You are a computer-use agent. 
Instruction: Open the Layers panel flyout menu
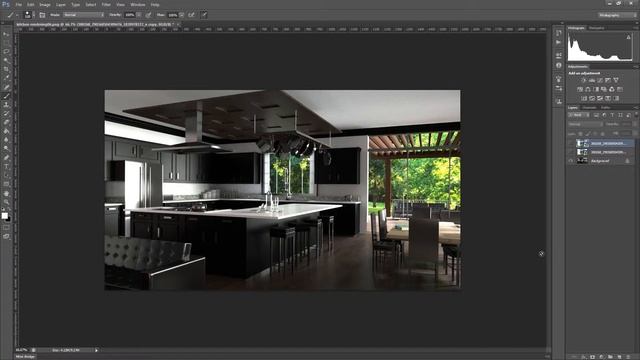(635, 108)
